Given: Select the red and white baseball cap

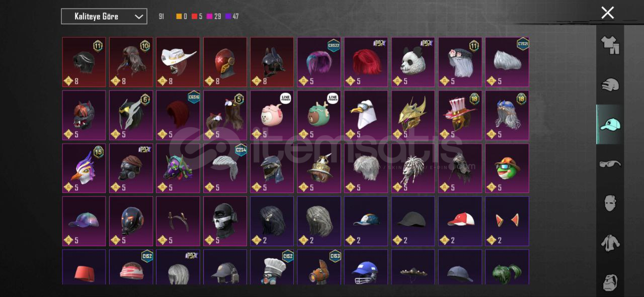Looking at the screenshot, I should [460, 221].
